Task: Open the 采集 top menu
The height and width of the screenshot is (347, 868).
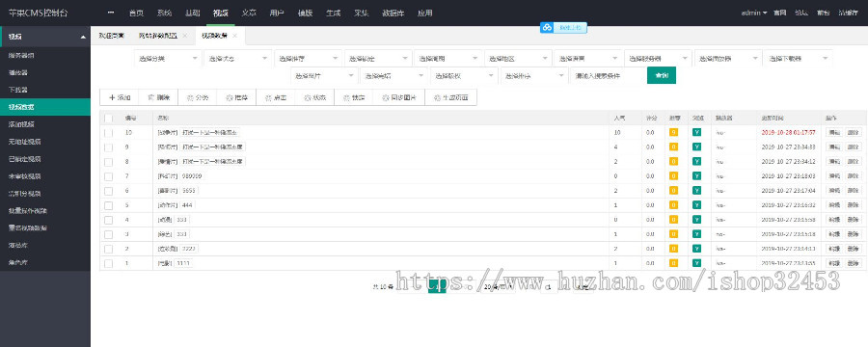Action: 361,13
